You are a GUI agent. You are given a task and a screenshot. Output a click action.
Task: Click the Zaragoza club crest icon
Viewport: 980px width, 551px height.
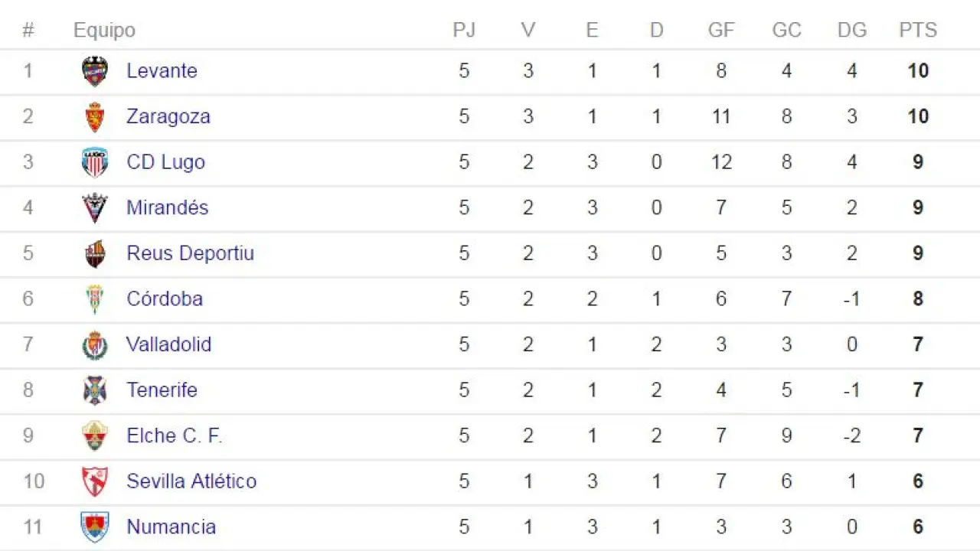pyautogui.click(x=95, y=116)
